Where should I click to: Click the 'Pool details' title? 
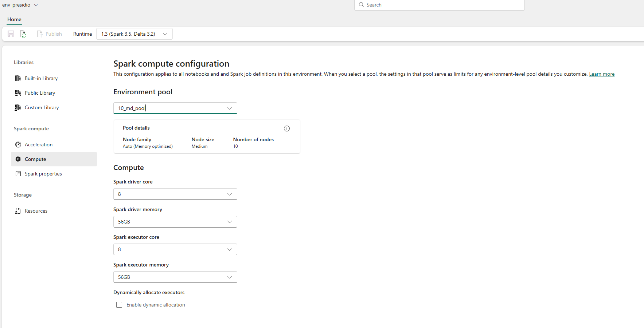point(136,128)
